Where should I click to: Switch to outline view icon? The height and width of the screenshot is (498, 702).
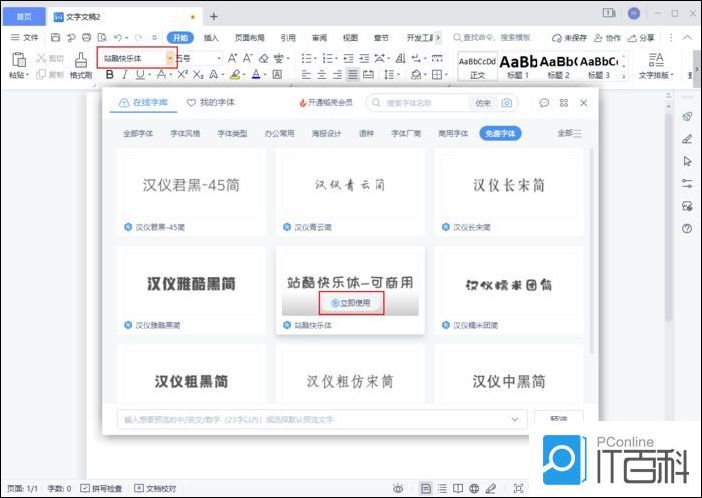click(442, 488)
